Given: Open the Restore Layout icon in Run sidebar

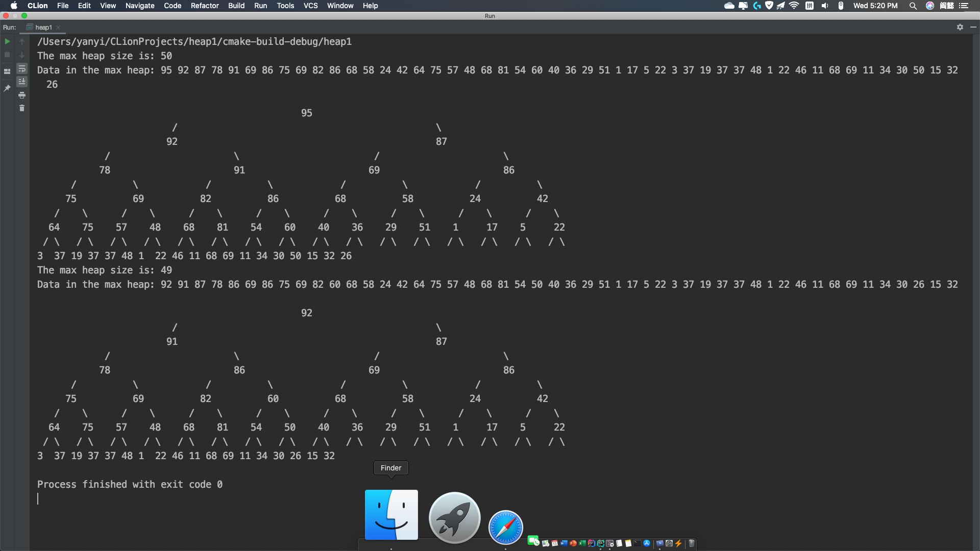Looking at the screenshot, I should click(7, 71).
